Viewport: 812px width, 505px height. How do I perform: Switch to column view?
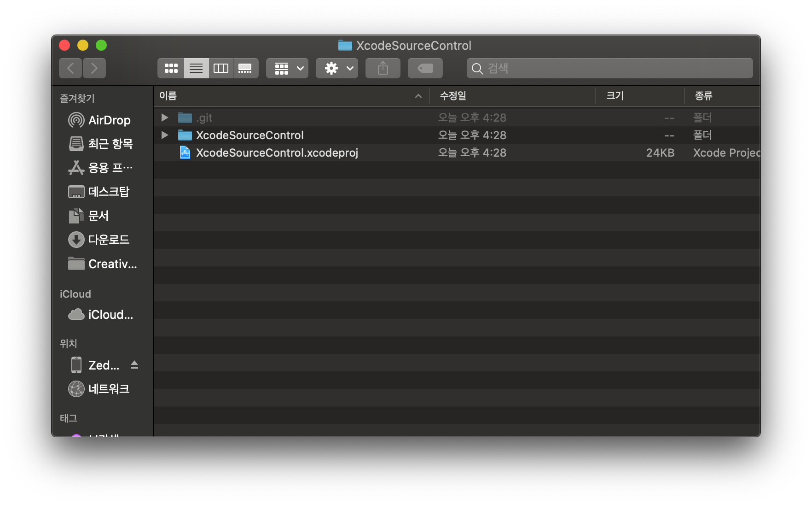tap(221, 68)
